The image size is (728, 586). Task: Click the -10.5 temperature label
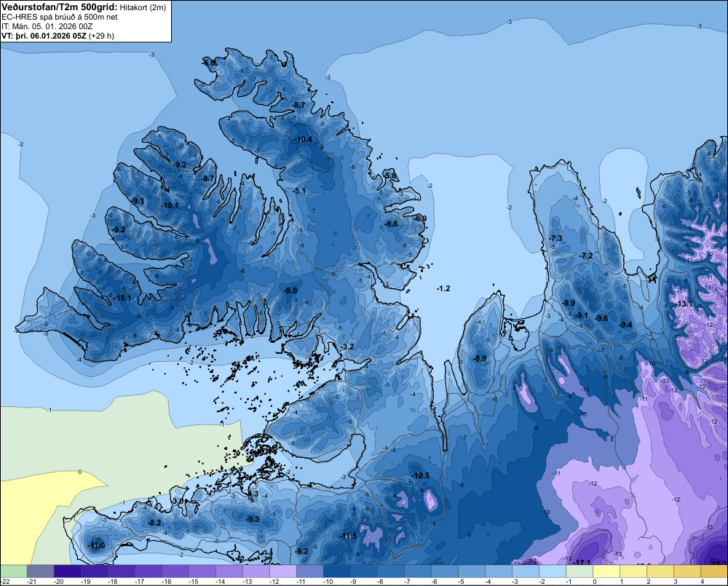coord(421,475)
